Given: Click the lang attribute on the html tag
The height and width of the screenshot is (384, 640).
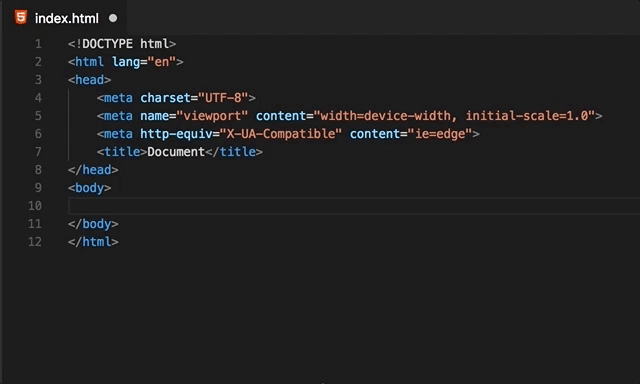Looking at the screenshot, I should pos(126,62).
